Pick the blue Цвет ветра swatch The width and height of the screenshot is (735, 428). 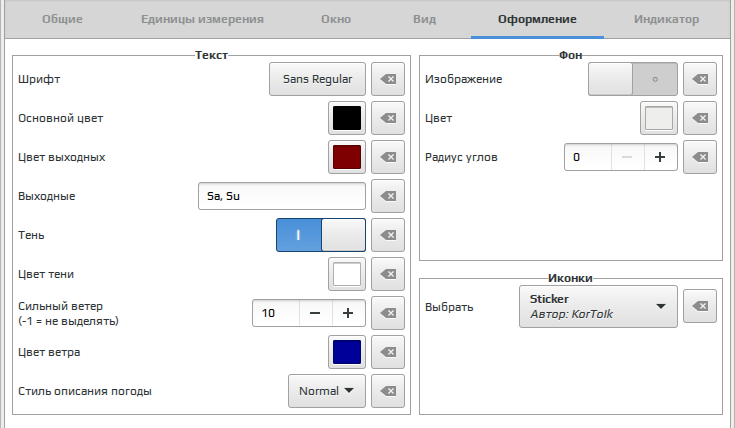pos(347,352)
